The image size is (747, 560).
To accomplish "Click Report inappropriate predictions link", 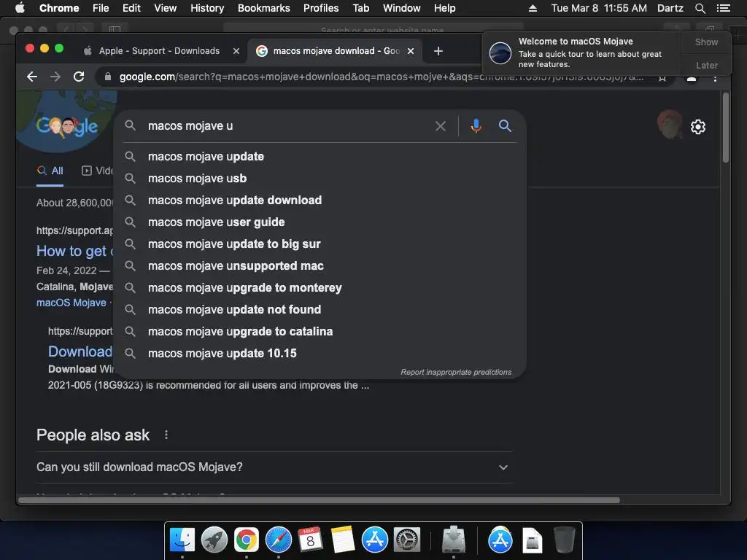I will pos(456,373).
